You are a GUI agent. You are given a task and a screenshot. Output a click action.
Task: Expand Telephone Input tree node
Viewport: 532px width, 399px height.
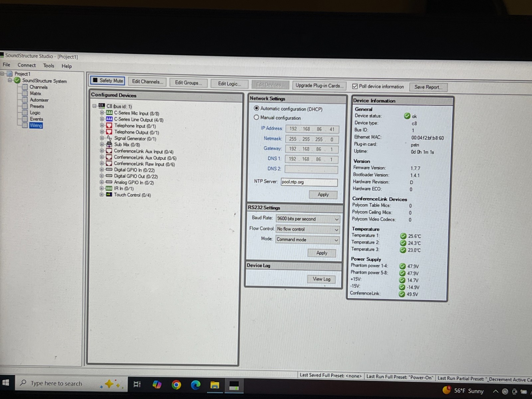coord(102,125)
